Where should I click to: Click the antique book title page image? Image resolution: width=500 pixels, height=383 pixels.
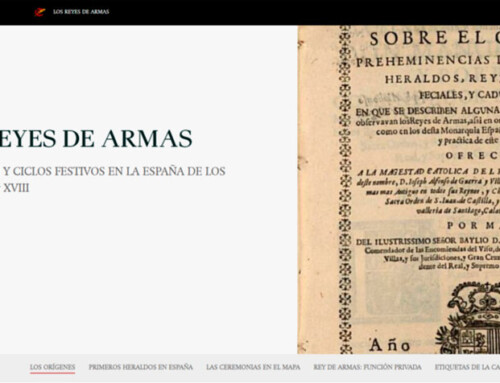pos(399,190)
